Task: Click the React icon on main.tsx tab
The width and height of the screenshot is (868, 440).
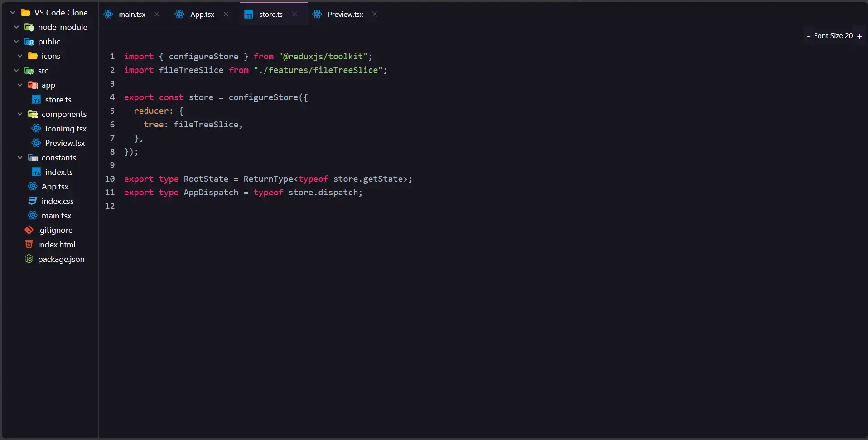Action: [x=108, y=15]
